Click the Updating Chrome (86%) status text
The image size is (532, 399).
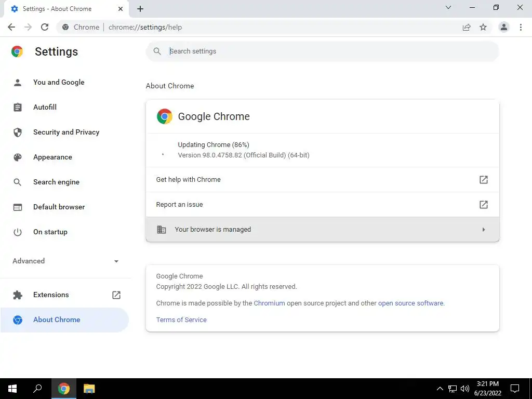coord(214,145)
